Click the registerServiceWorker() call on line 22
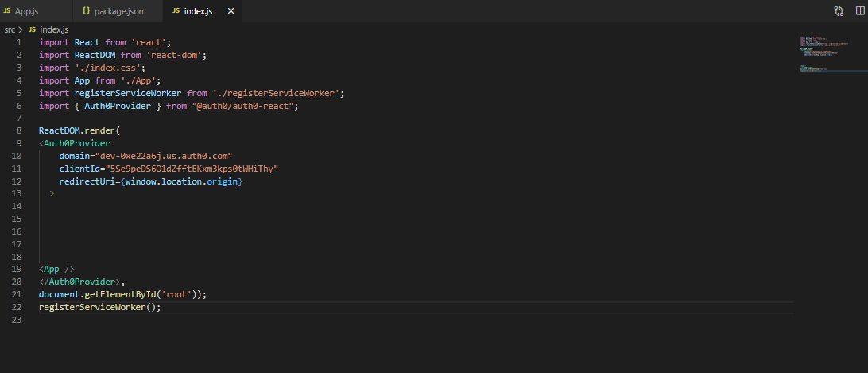This screenshot has width=868, height=373. tap(99, 307)
